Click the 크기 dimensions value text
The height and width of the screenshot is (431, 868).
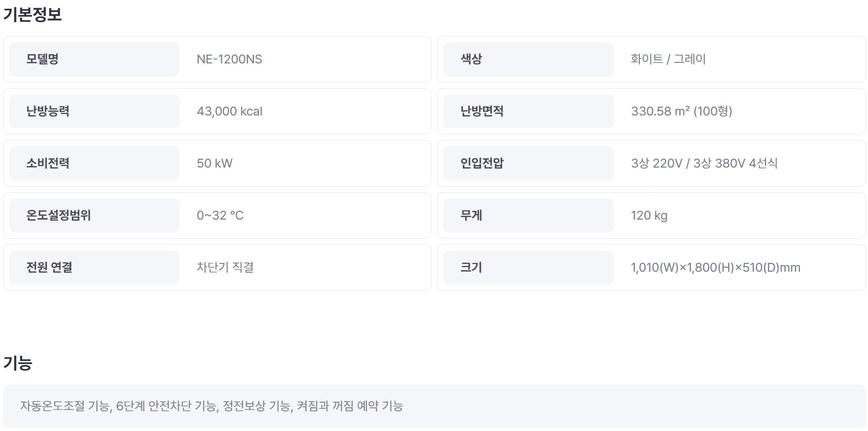716,268
